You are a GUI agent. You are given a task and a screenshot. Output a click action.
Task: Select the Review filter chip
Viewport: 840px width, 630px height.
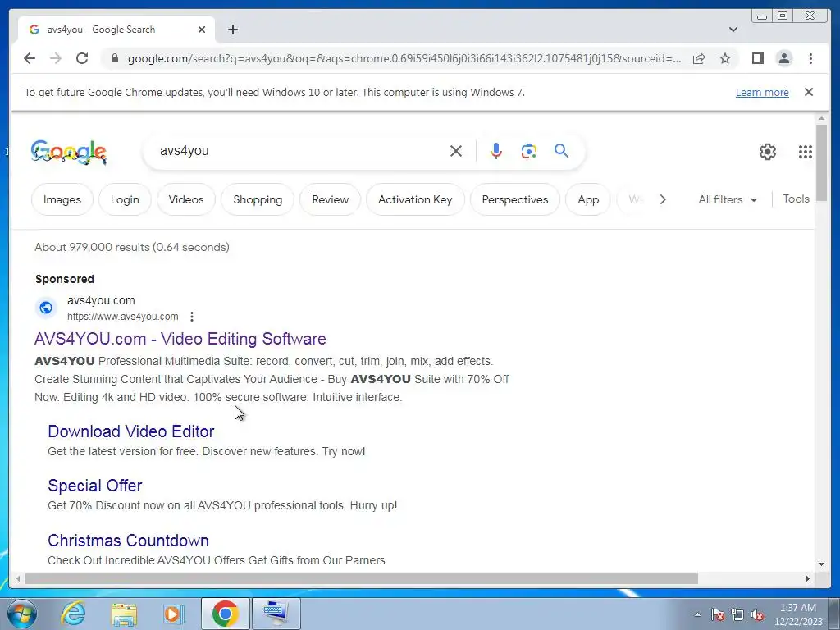point(330,199)
